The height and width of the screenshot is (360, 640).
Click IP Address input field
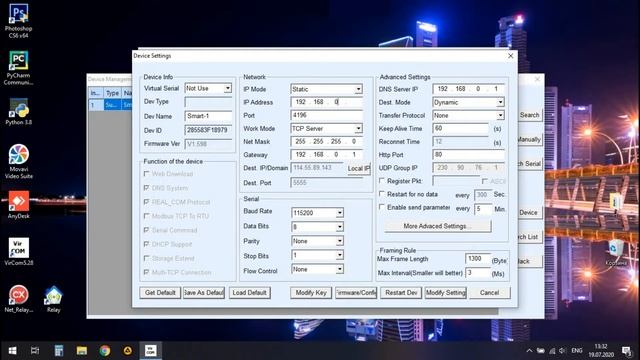327,102
